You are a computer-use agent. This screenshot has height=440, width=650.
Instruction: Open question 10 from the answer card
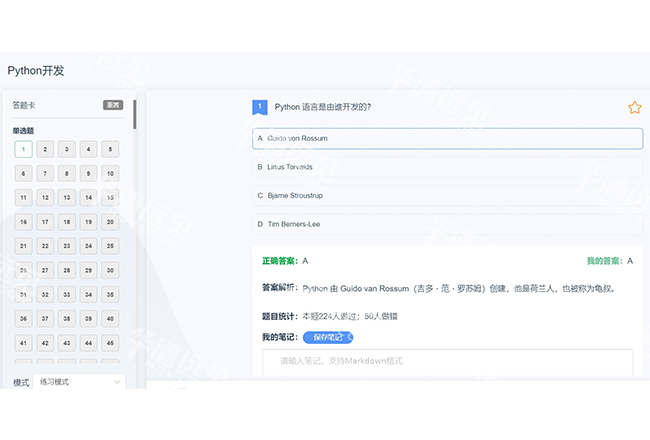click(x=110, y=173)
